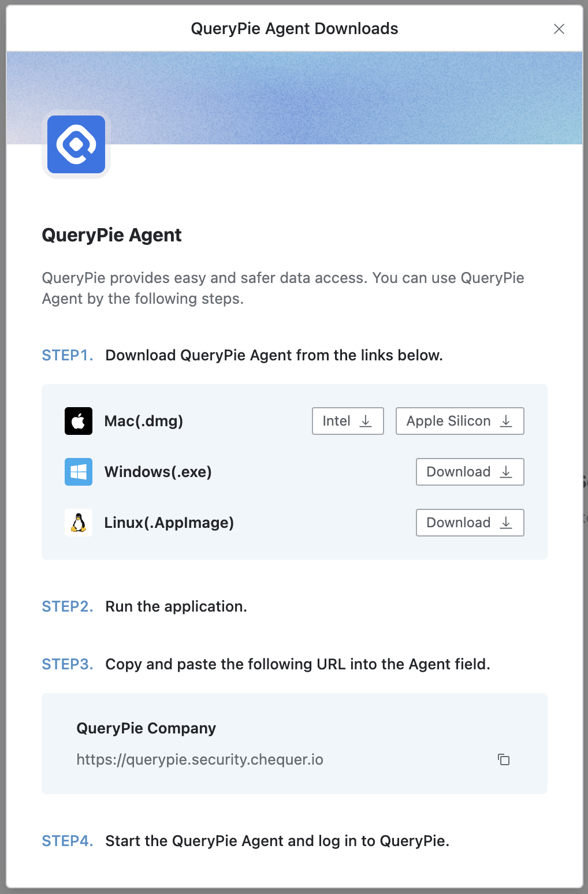Click the Windows platform icon
Viewport: 588px width, 894px height.
(x=79, y=472)
